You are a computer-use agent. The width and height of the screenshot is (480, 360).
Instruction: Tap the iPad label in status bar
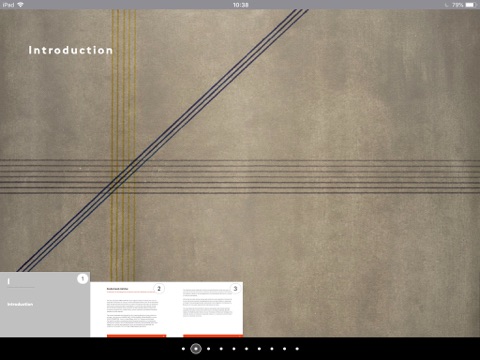pos(8,5)
